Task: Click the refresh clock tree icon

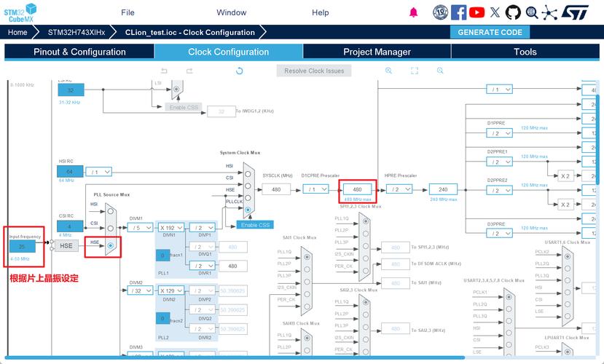Action: pyautogui.click(x=240, y=71)
